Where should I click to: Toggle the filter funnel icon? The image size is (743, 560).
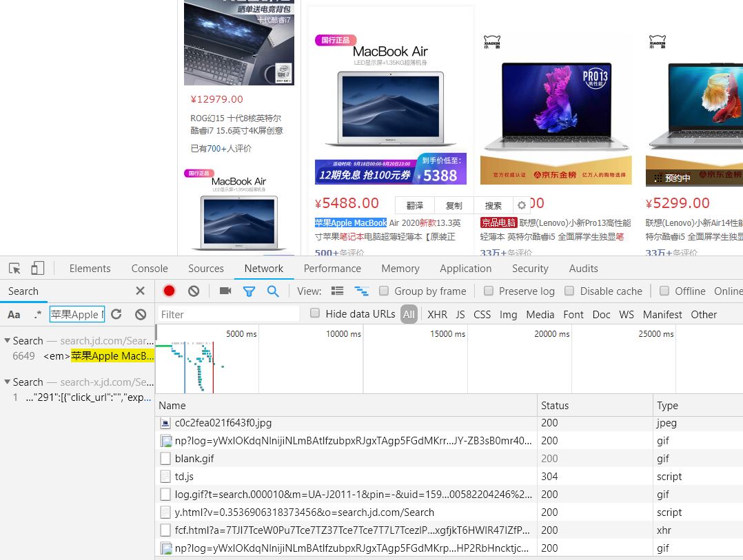point(249,291)
